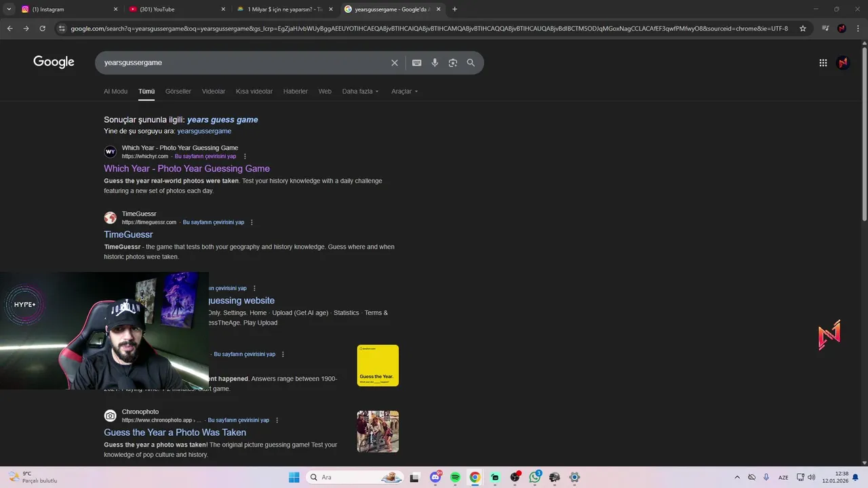Open WhatsApp from the taskbar
The height and width of the screenshot is (488, 868).
click(x=535, y=477)
